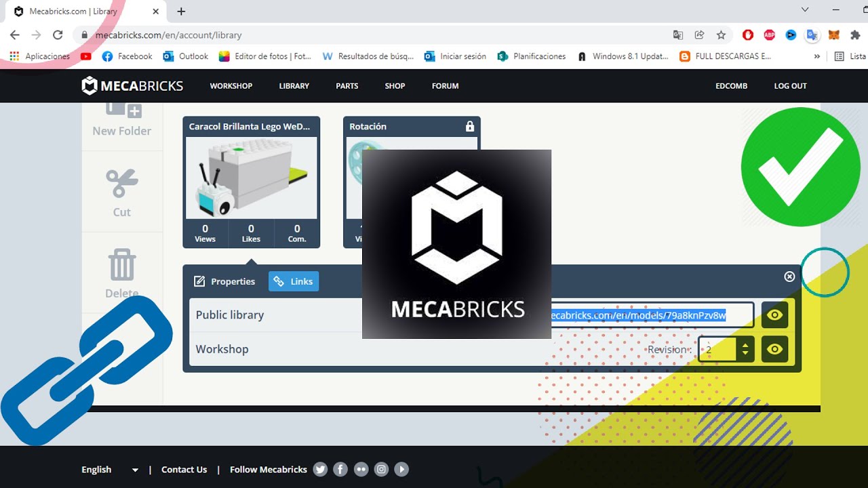Select the Caracol Brillanta Lego model thumbnail
This screenshot has width=868, height=488.
click(x=251, y=178)
